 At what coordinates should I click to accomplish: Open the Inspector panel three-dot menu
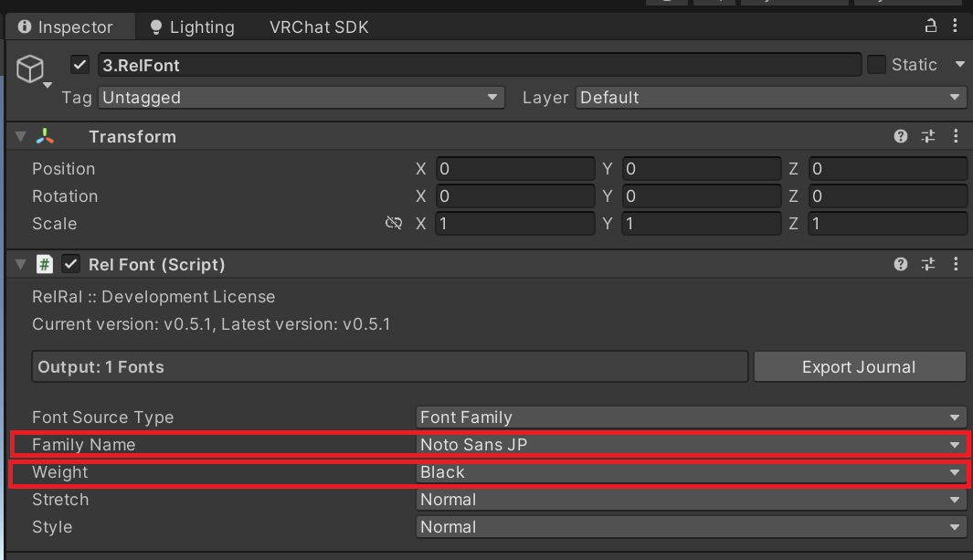click(x=955, y=26)
